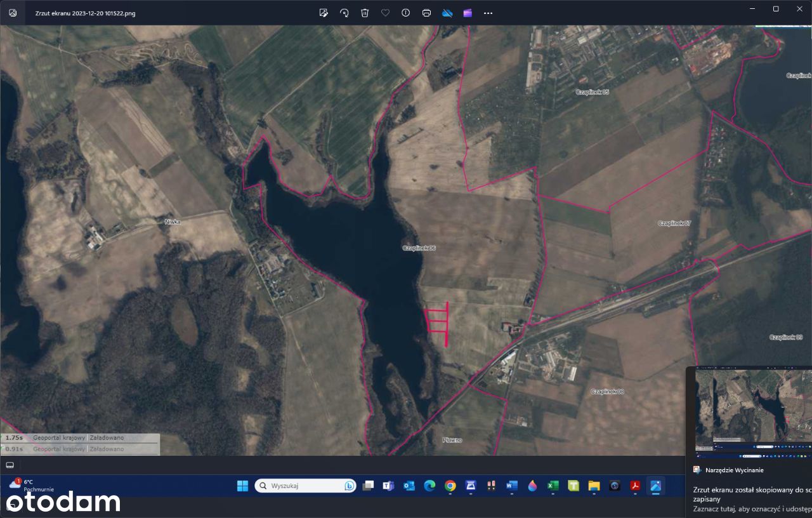
Task: Launch Google Chrome from taskbar
Action: (x=450, y=486)
